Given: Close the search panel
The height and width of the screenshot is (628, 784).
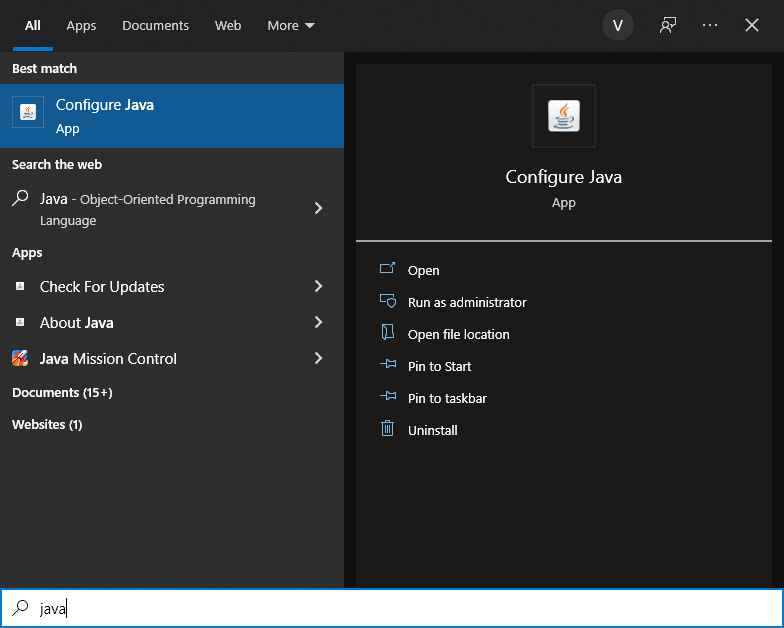Looking at the screenshot, I should tap(752, 25).
